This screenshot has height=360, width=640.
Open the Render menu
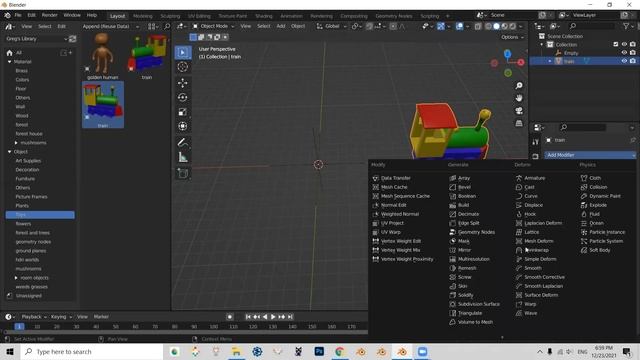[x=49, y=15]
